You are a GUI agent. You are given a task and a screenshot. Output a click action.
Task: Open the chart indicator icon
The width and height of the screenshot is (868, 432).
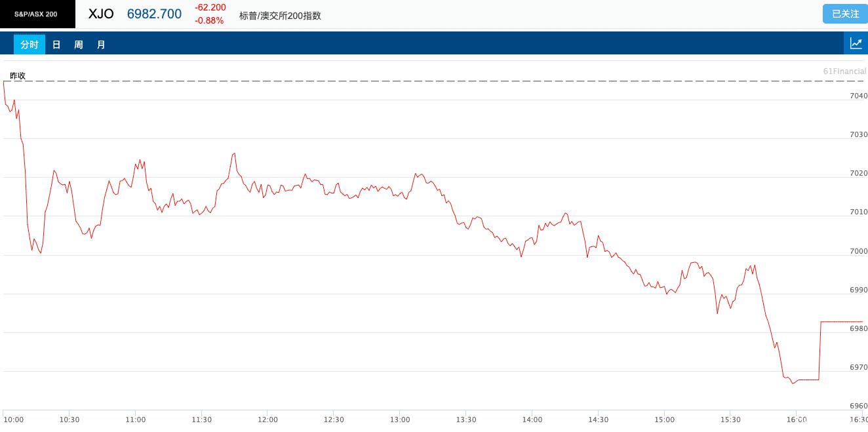click(856, 44)
